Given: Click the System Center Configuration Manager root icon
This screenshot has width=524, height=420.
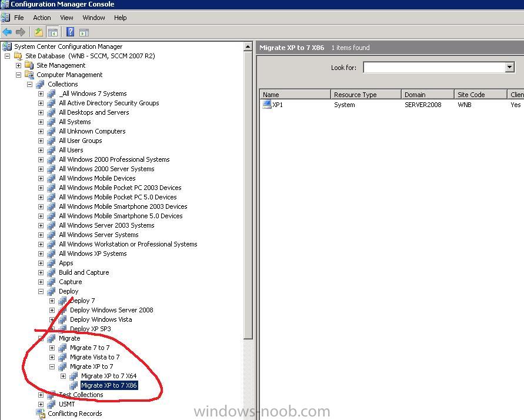Looking at the screenshot, I should 6,46.
